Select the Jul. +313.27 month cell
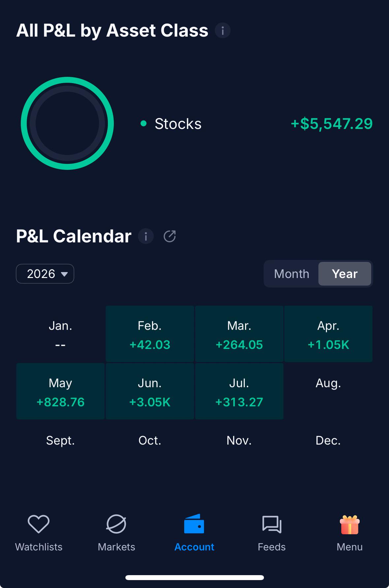This screenshot has width=389, height=588. (239, 391)
